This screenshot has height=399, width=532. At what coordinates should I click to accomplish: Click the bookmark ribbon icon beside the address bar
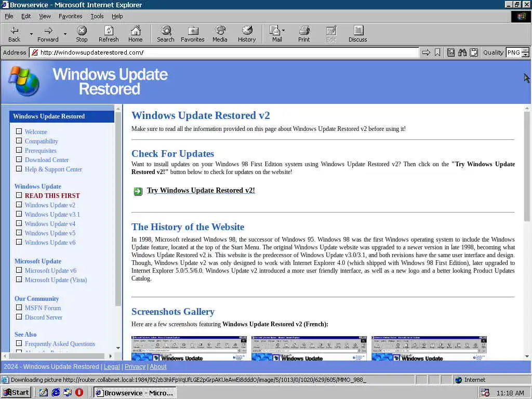pyautogui.click(x=437, y=52)
